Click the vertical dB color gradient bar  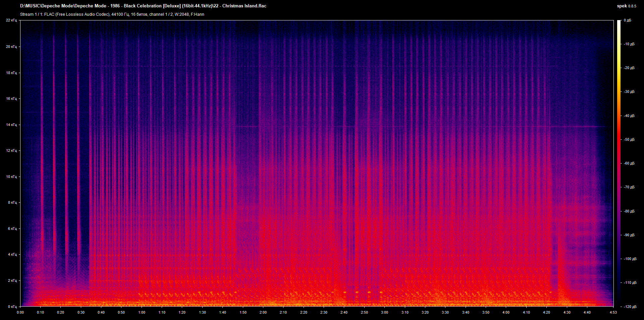click(619, 164)
